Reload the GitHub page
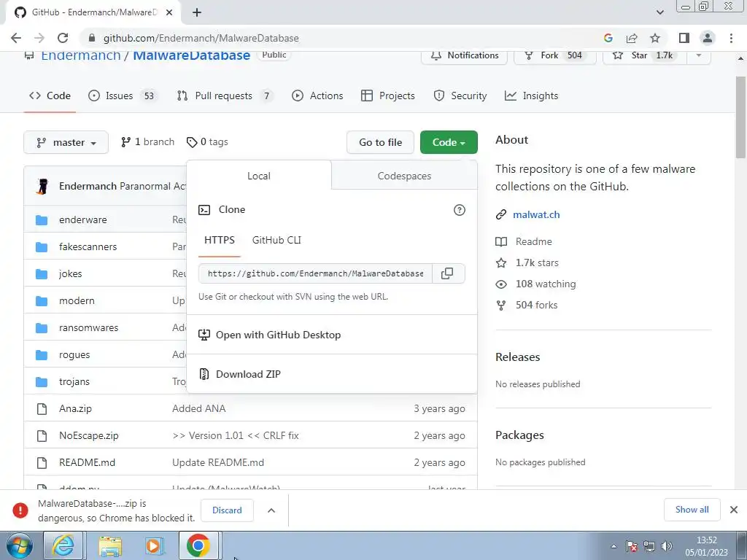Viewport: 747px width, 560px height. pyautogui.click(x=63, y=38)
